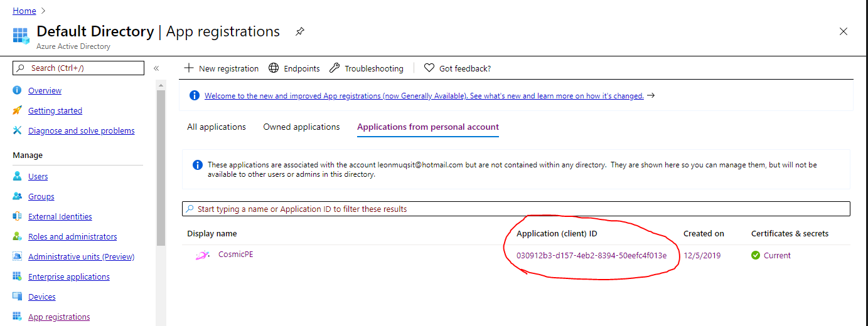The image size is (868, 326).
Task: Click the green Current status checkmark
Action: (x=756, y=255)
